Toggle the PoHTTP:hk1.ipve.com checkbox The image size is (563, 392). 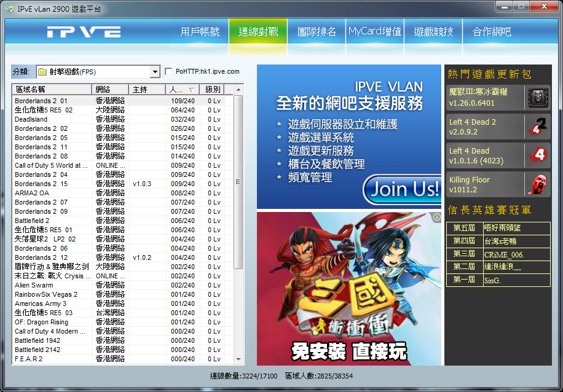tap(168, 71)
